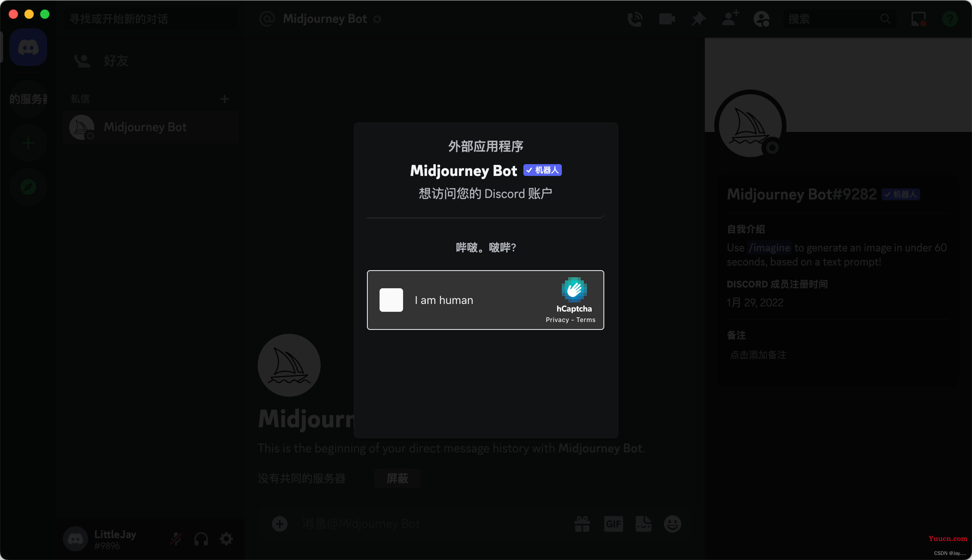Viewport: 972px width, 560px height.
Task: Click the hCaptcha 'I am human' checkbox
Action: 391,300
